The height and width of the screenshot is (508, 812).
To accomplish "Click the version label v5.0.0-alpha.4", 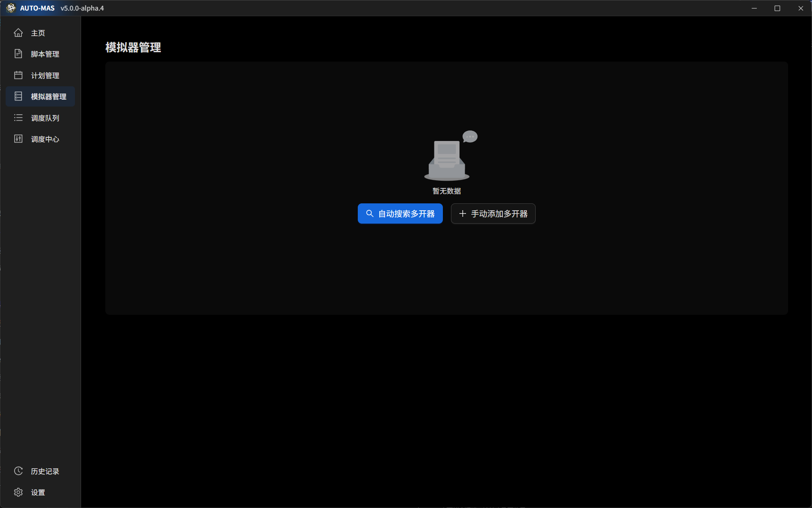I will (82, 8).
